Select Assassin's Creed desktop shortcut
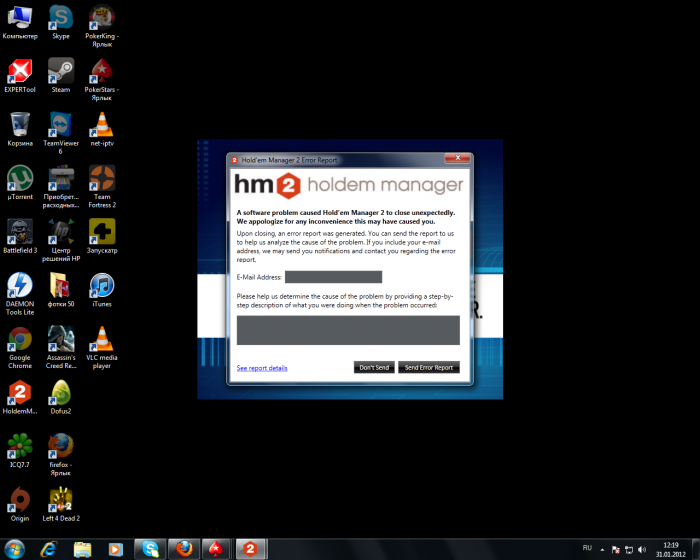The height and width of the screenshot is (560, 700). (x=61, y=347)
